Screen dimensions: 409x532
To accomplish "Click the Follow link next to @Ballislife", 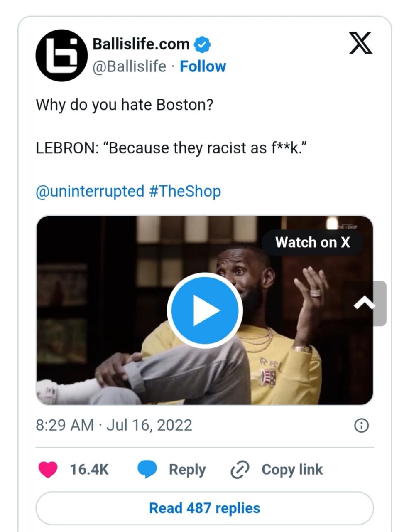I will pyautogui.click(x=203, y=66).
